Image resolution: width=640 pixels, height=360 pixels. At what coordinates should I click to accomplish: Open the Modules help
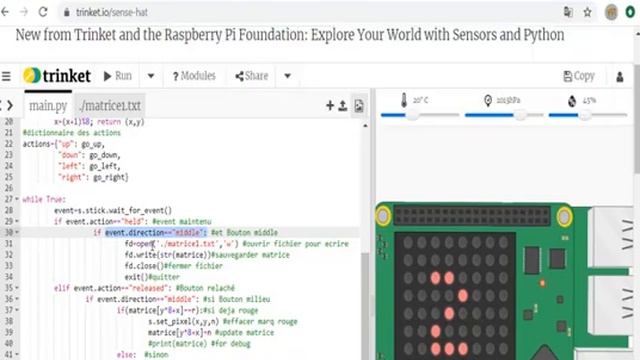click(x=194, y=76)
